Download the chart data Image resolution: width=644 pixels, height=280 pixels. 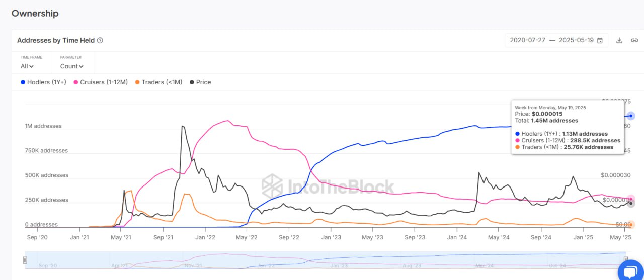pos(619,40)
